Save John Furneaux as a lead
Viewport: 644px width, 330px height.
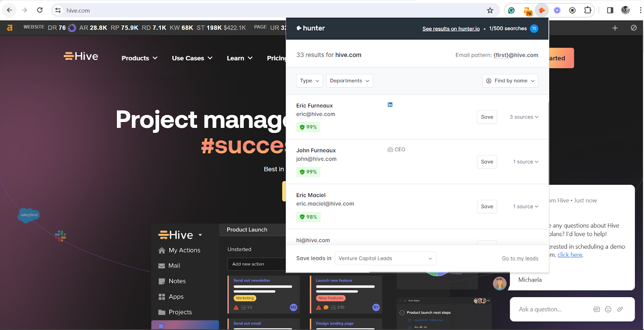coord(487,162)
